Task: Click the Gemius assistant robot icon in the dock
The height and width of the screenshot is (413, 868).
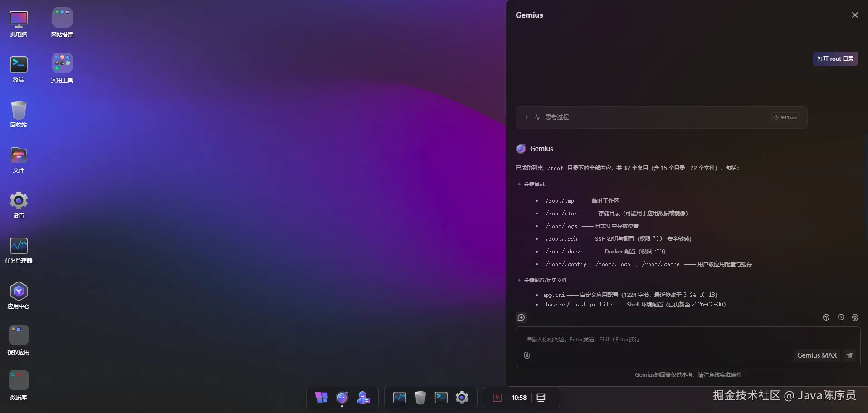Action: (x=342, y=398)
